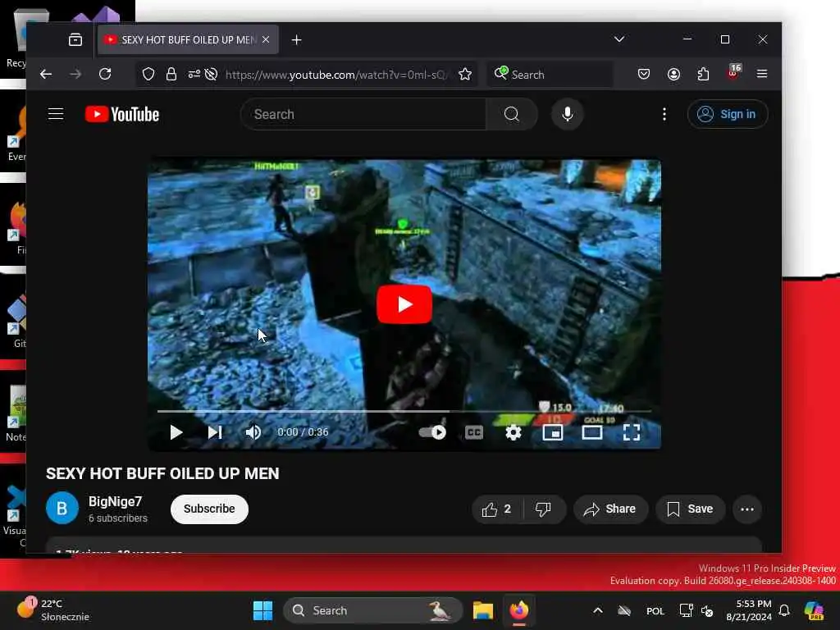This screenshot has height=630, width=840.
Task: Focus the Firefox toolbar Search box
Action: pyautogui.click(x=550, y=75)
